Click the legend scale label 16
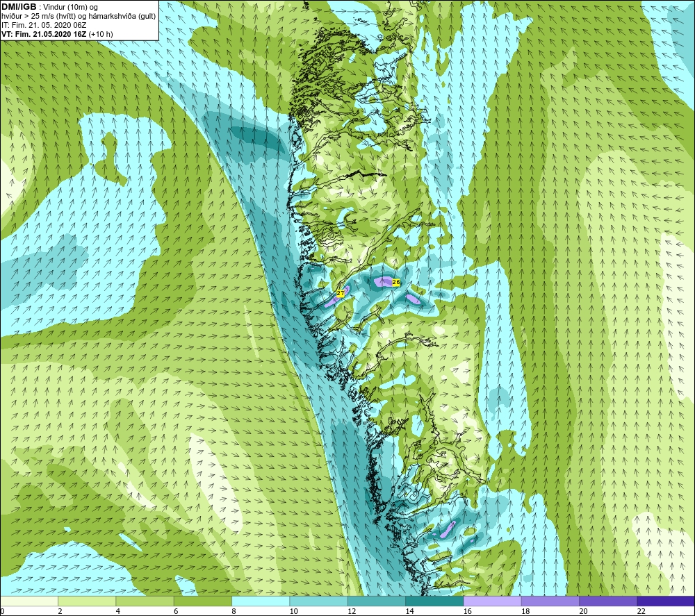 click(x=468, y=611)
